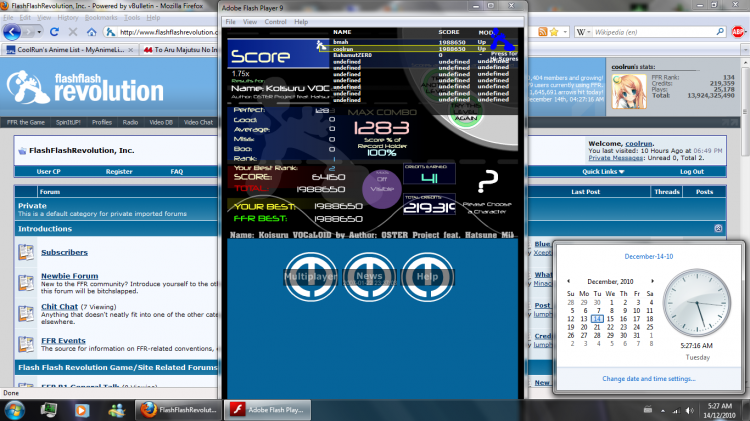Open Private Messages link
This screenshot has width=750, height=421.
click(x=615, y=158)
